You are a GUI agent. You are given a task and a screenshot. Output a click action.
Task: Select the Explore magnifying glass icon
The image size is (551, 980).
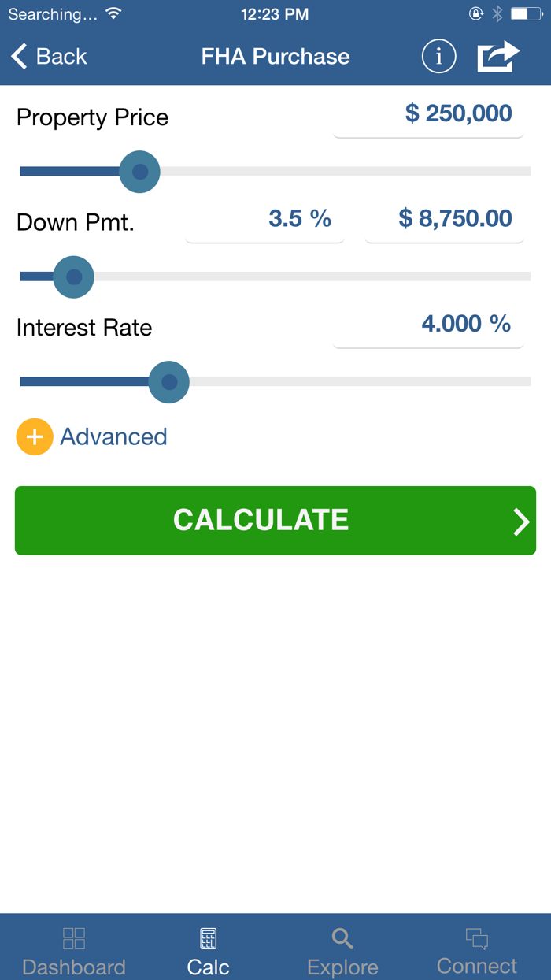[342, 937]
